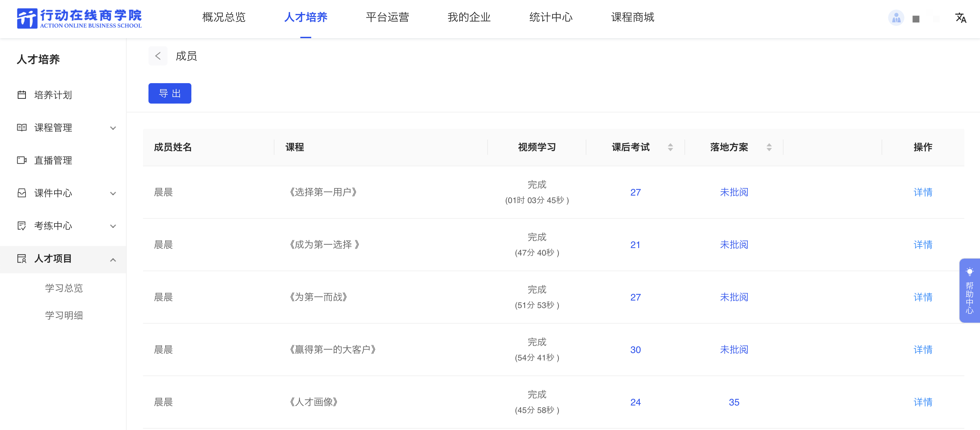Click the 人才培养 sidebar heading
980x430 pixels.
coord(38,59)
